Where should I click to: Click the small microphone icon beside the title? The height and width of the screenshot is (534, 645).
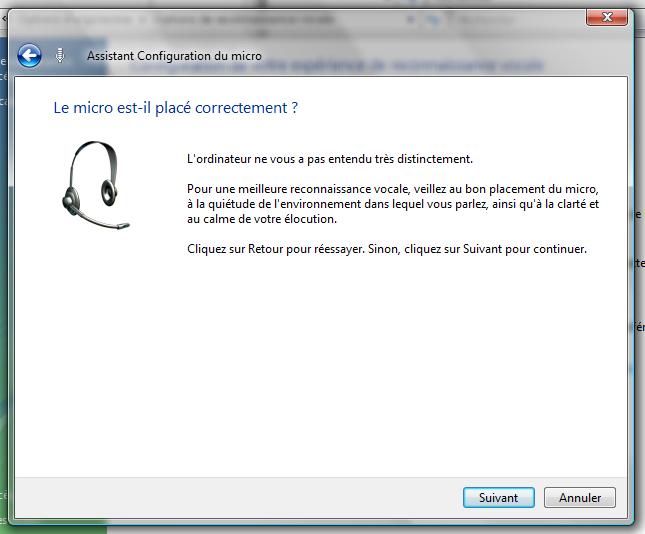point(60,56)
